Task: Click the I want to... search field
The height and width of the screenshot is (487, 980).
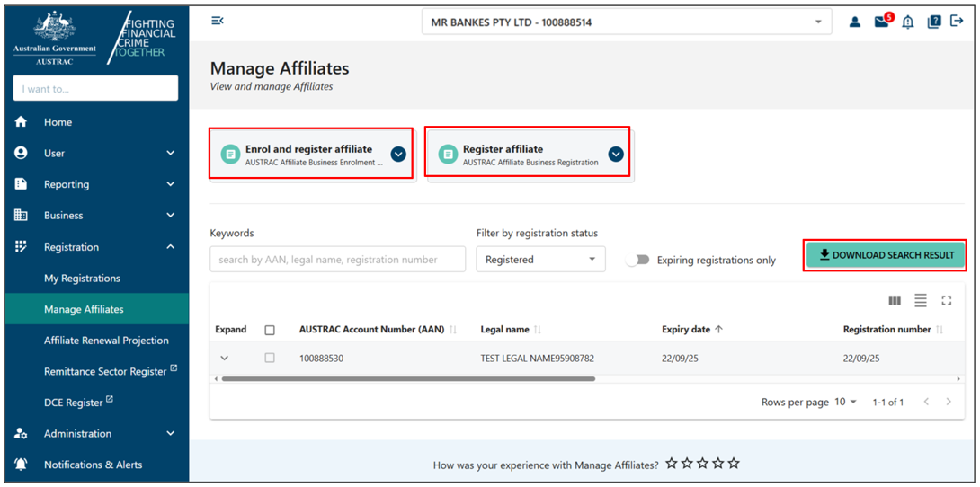Action: 95,89
